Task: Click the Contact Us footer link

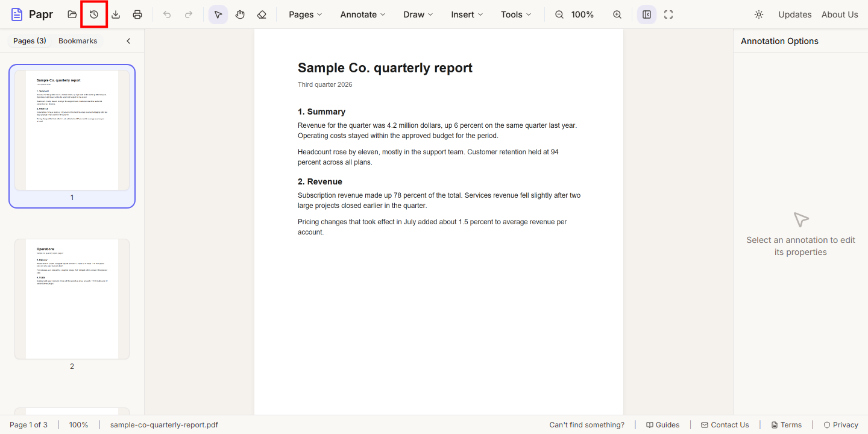Action: (725, 425)
